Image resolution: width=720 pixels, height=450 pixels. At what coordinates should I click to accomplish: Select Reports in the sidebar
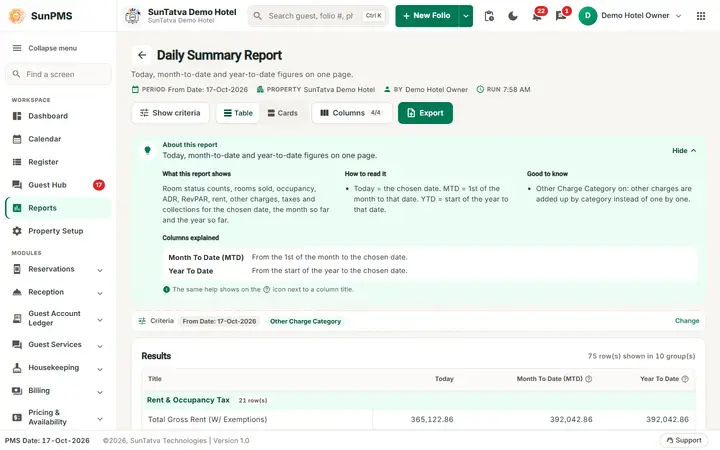58,208
